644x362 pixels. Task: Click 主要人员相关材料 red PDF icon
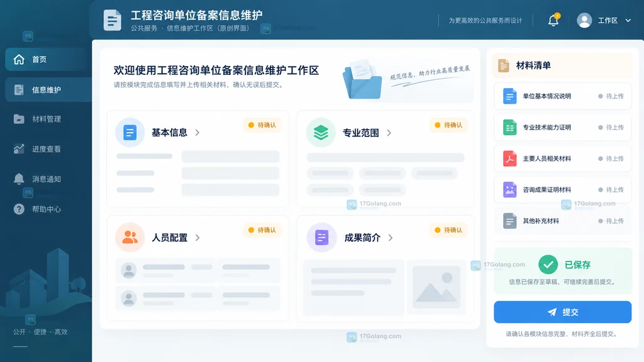[509, 158]
